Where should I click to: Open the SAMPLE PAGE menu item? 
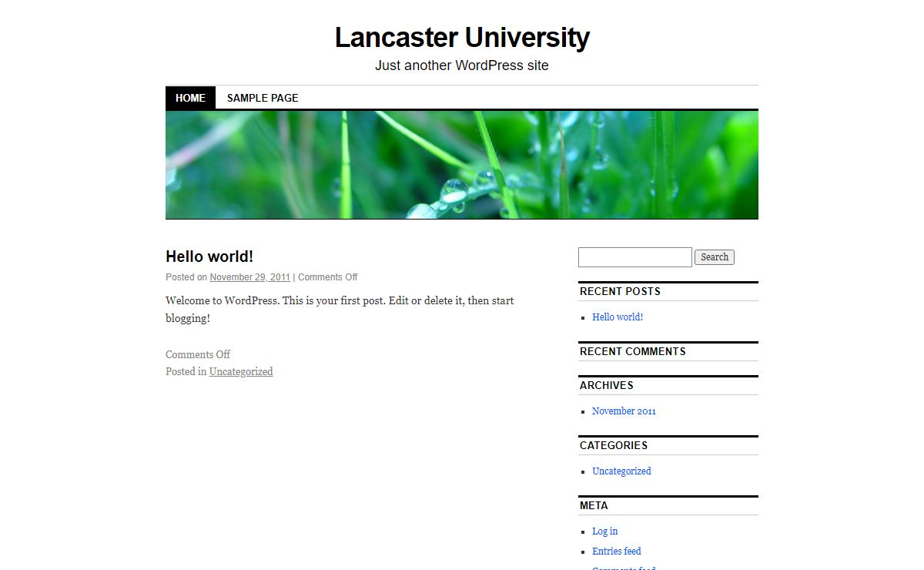pyautogui.click(x=263, y=98)
